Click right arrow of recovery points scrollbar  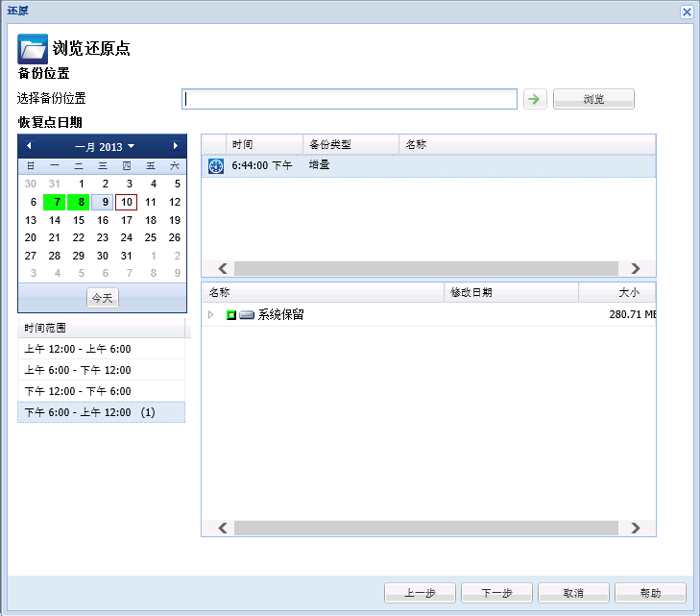(x=636, y=268)
